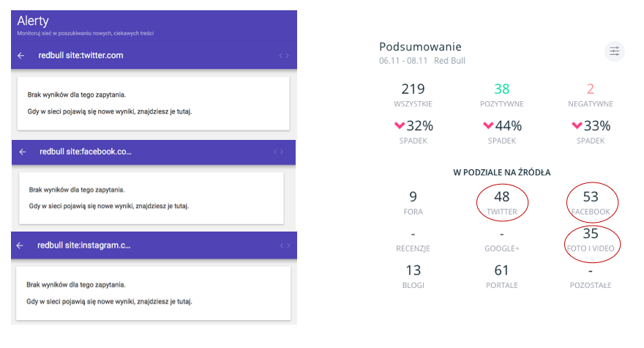Select the Facebook source count 53
Screen dimensions: 644x348
(x=590, y=197)
